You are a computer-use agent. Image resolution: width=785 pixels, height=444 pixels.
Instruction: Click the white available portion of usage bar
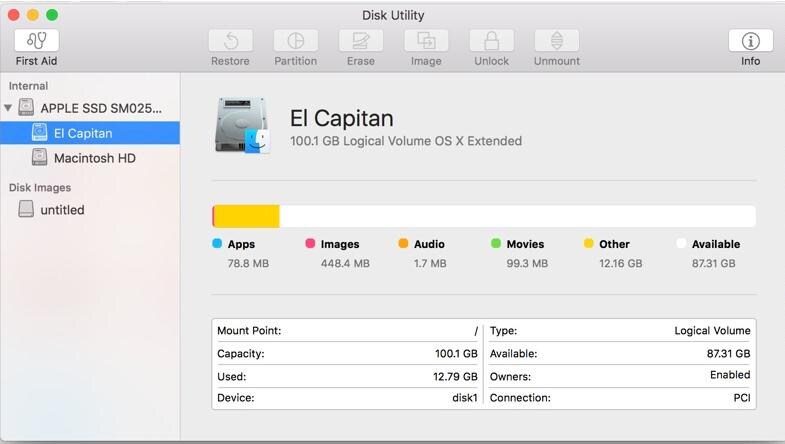point(517,216)
